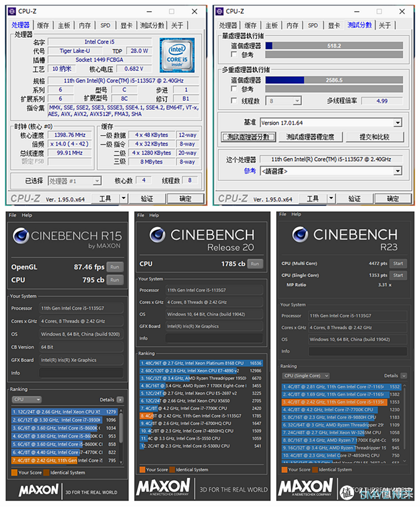Open 关于 tab in right CPU-Z window
Viewport: 420px width, 507px height.
(384, 25)
